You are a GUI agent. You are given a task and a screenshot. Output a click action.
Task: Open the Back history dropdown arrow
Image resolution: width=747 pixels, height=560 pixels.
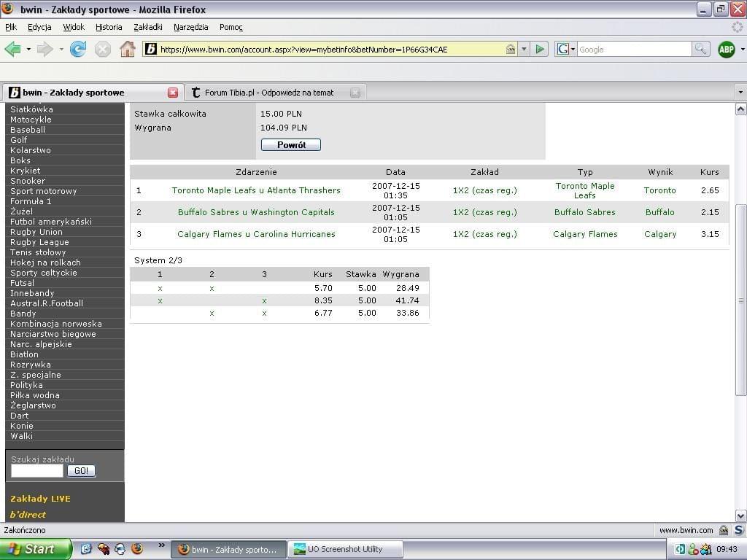point(28,49)
